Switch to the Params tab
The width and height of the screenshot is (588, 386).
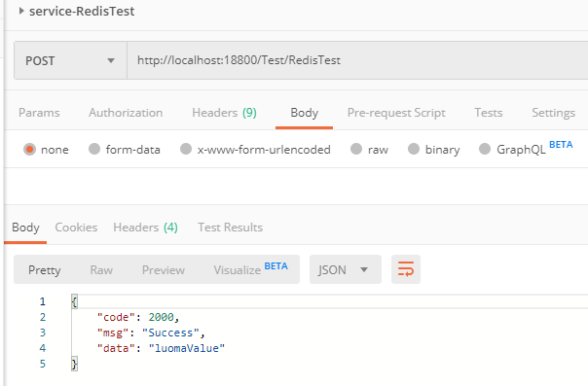pos(39,113)
